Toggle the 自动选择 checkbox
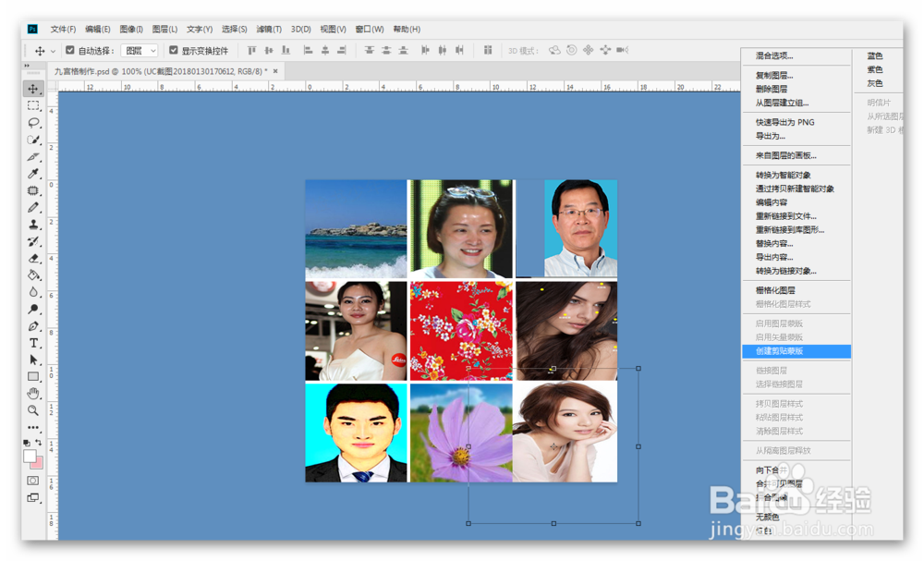 tap(70, 50)
